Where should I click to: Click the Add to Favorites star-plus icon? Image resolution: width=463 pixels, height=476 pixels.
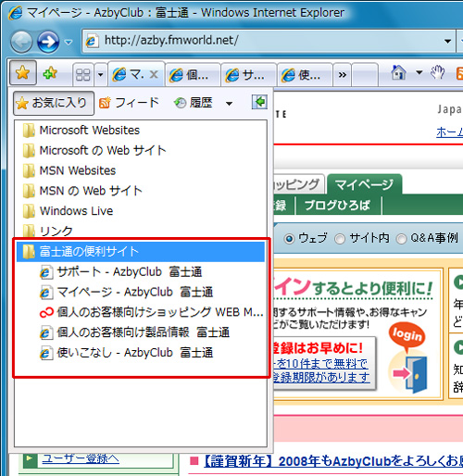[x=50, y=73]
